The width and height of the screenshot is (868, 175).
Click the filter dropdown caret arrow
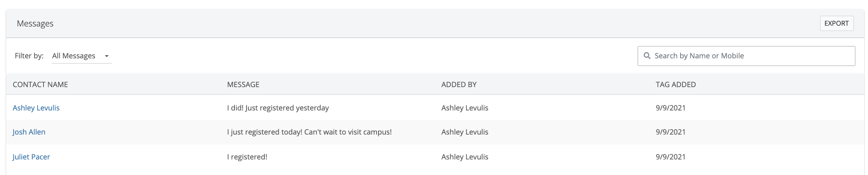click(x=107, y=56)
